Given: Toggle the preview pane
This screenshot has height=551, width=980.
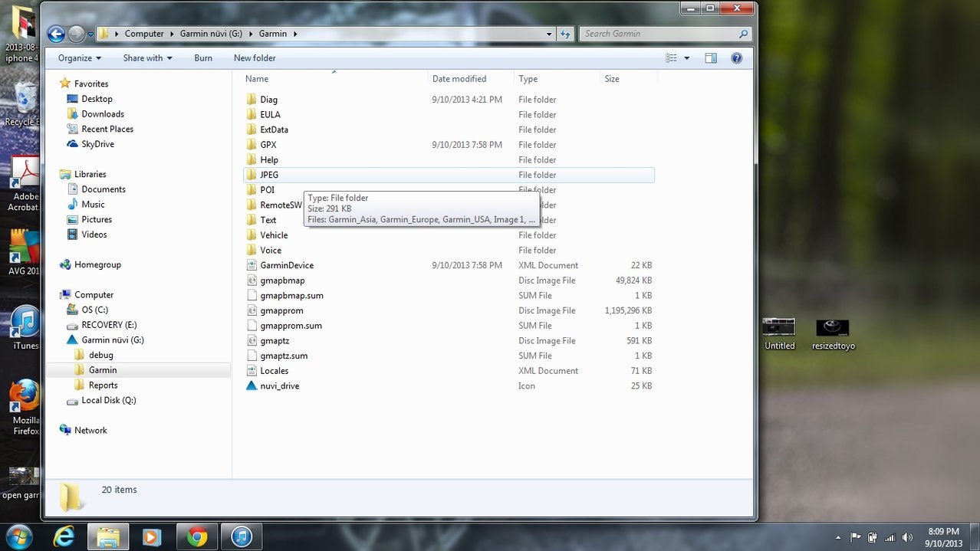Looking at the screenshot, I should (x=711, y=58).
